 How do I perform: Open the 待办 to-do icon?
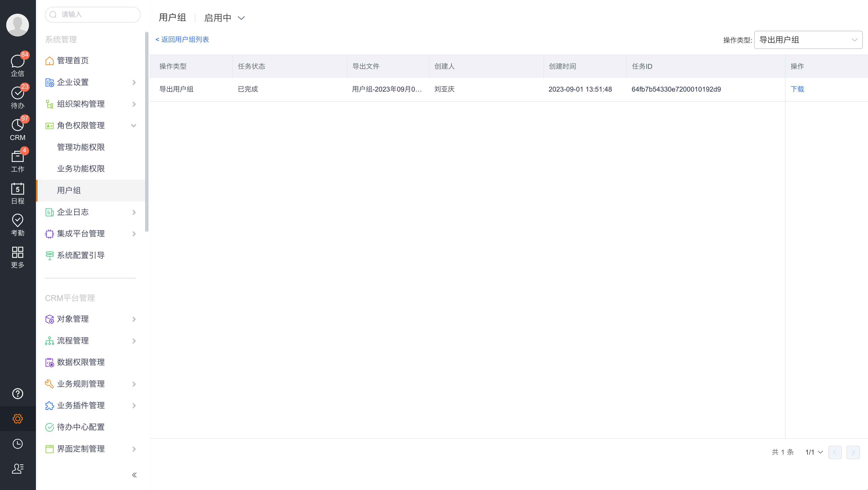18,93
